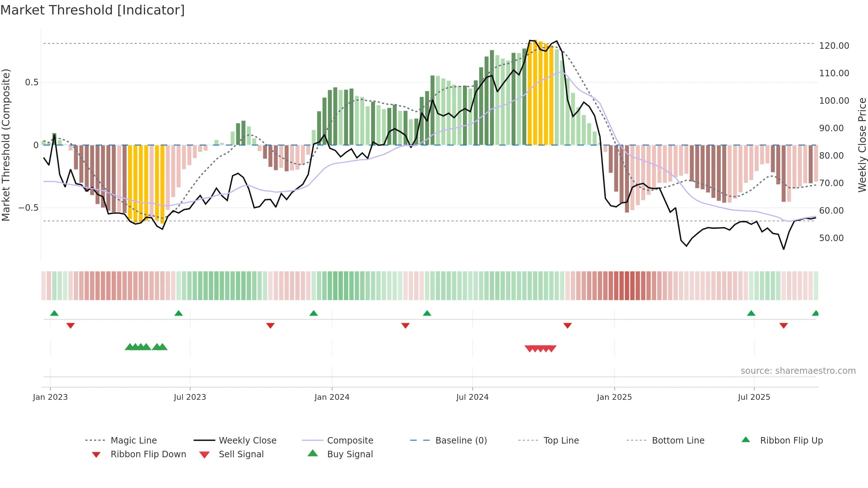The image size is (868, 488).
Task: Click the red Ribbon Flip Down legend triangle
Action: (96, 455)
